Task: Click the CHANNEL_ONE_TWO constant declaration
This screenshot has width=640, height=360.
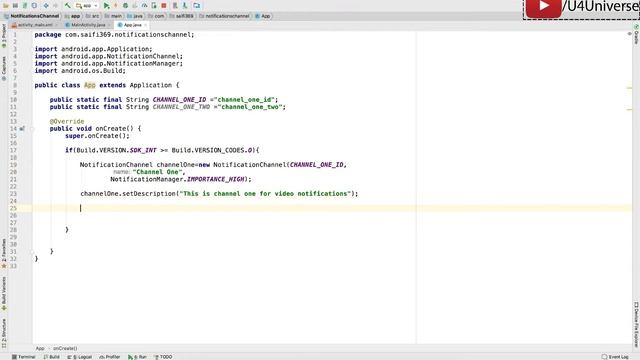Action: (181, 107)
